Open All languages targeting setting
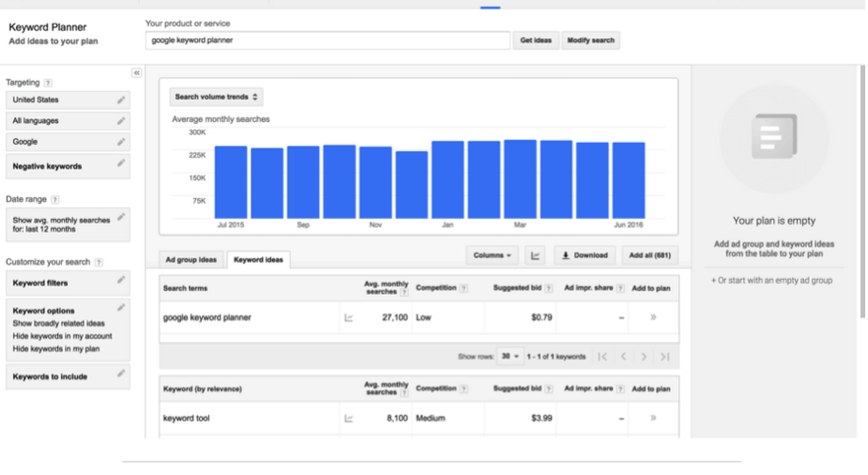The width and height of the screenshot is (868, 475). [x=68, y=121]
